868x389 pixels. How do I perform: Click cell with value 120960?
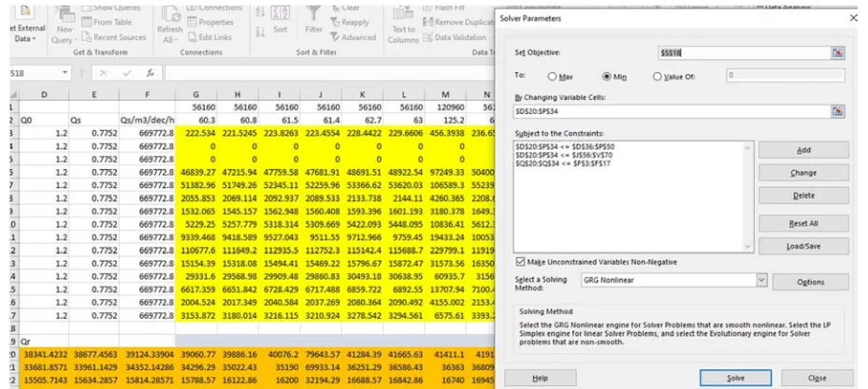(445, 108)
